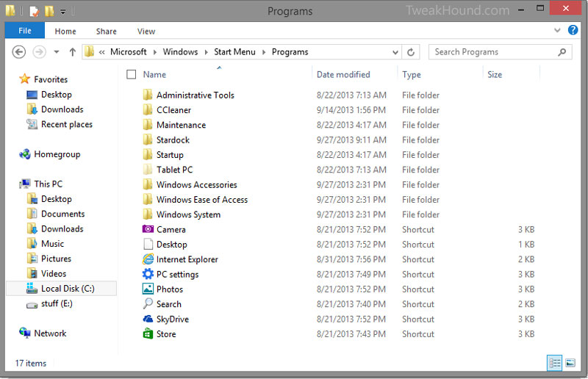Select the Desktop shortcut icon in file list
This screenshot has width=588, height=379.
[148, 244]
